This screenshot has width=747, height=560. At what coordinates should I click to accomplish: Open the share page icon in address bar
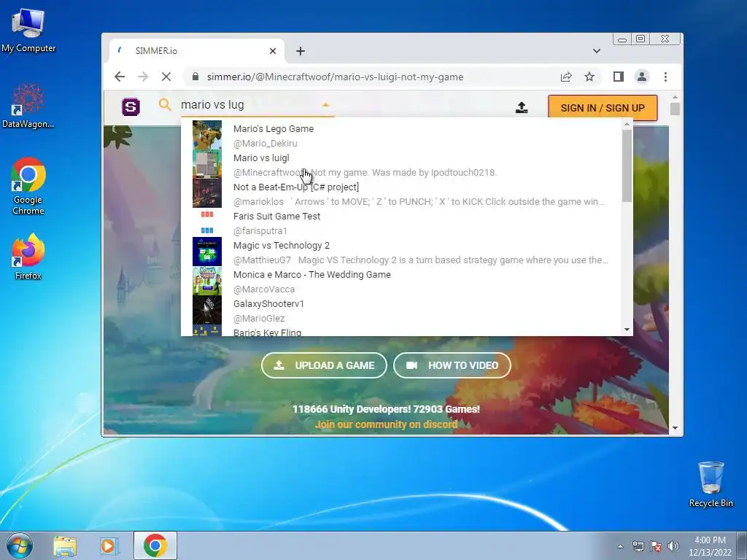pyautogui.click(x=566, y=77)
